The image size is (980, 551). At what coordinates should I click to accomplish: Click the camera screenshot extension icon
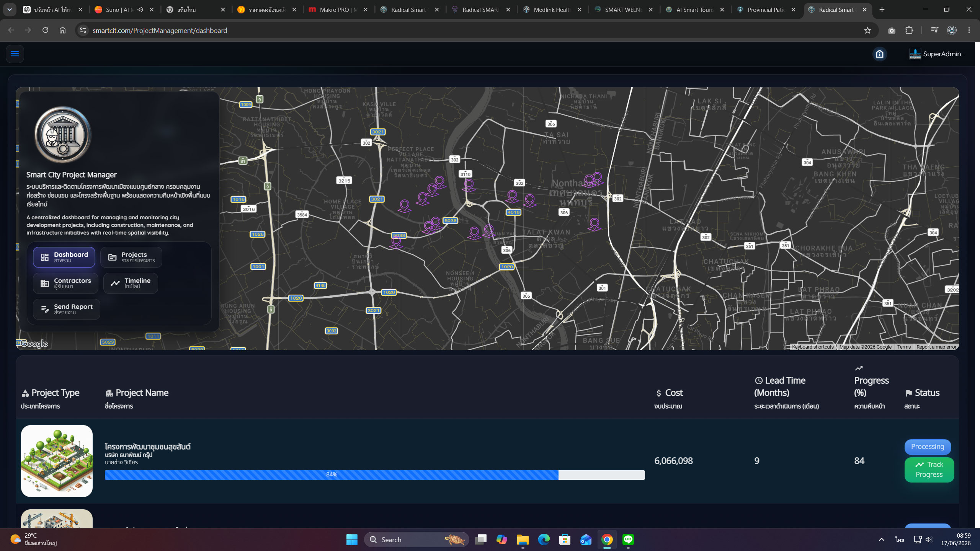point(892,30)
